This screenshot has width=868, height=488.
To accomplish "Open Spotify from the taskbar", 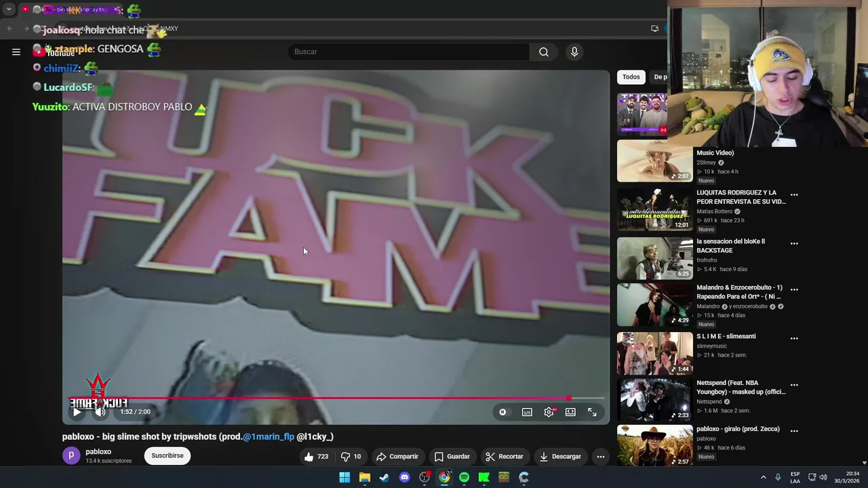I will click(464, 477).
